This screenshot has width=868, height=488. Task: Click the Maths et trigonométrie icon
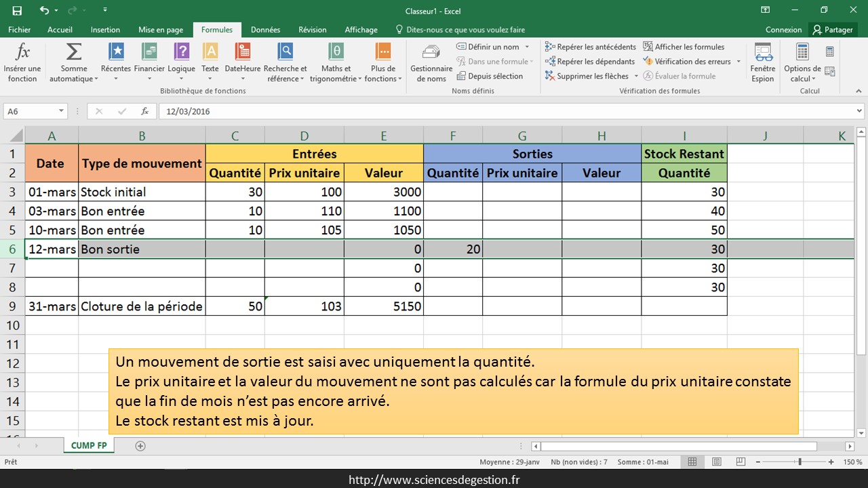point(336,53)
